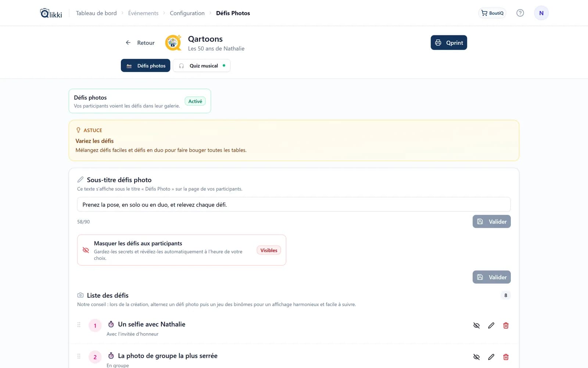Click the 'Avec l'invitée d'honneur' description

(132, 334)
